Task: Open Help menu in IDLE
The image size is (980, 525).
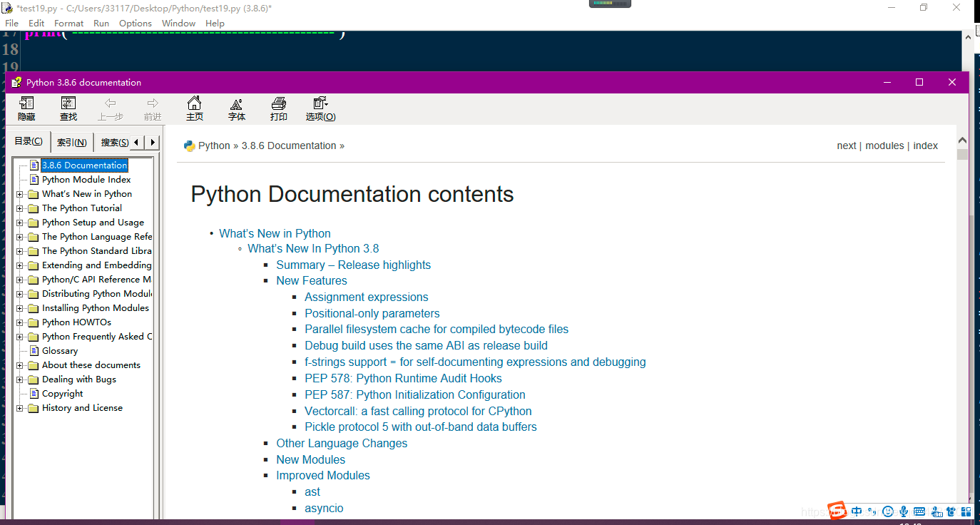Action: 215,23
